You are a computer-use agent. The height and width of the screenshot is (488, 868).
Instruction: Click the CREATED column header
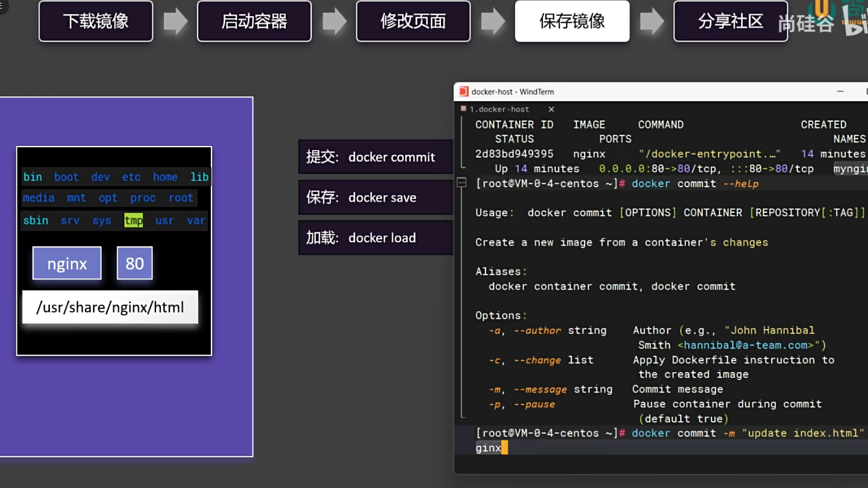coord(823,125)
